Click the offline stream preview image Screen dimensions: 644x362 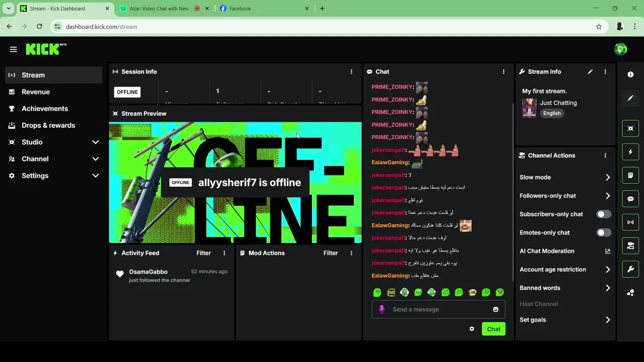(235, 183)
